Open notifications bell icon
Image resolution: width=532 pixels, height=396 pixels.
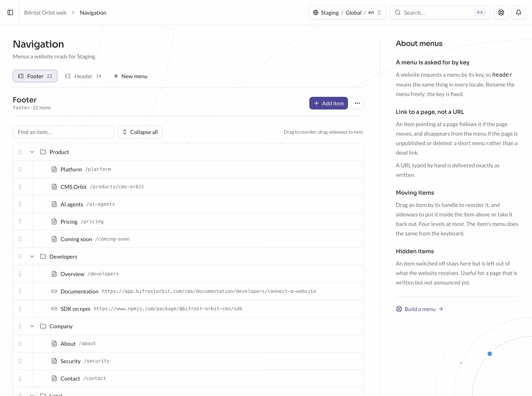click(518, 12)
